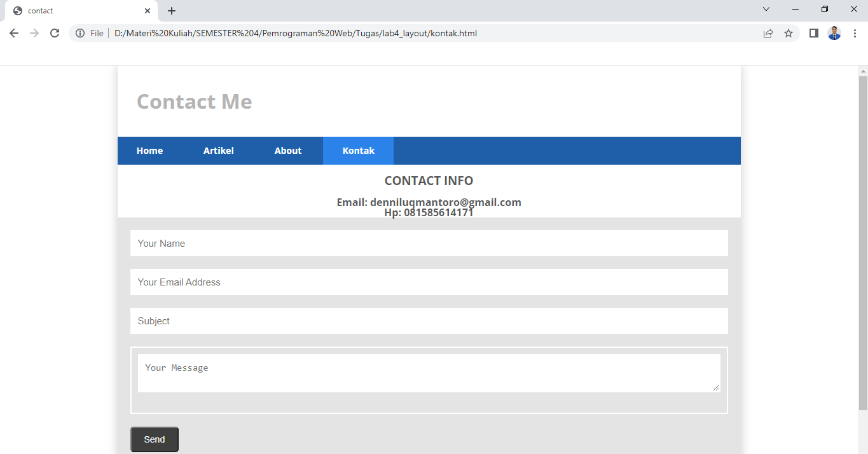Screen dimensions: 868x454
Task: Bookmark the page using the star icon
Action: tap(789, 33)
